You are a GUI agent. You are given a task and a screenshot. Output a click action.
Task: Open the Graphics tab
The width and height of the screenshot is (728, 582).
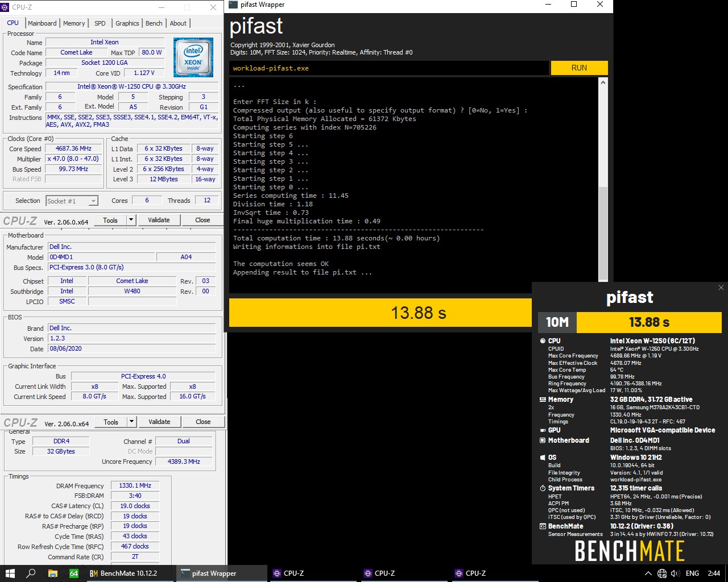coord(127,23)
